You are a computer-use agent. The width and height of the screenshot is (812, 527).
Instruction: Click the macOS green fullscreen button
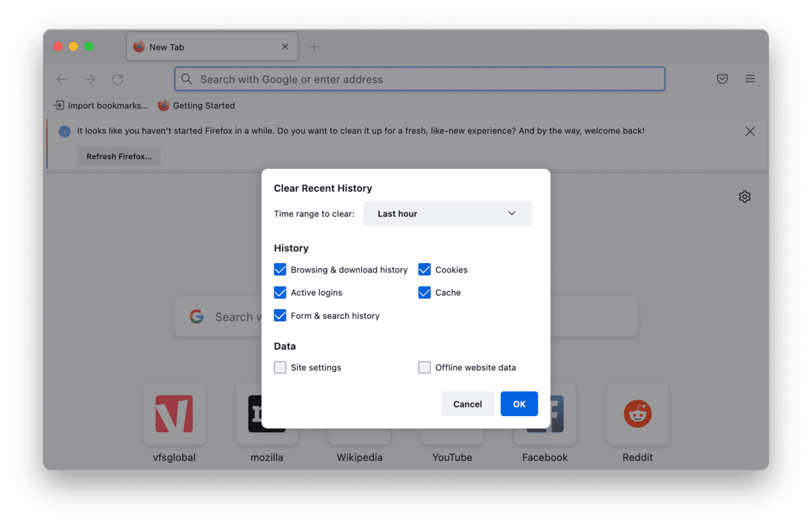coord(89,46)
